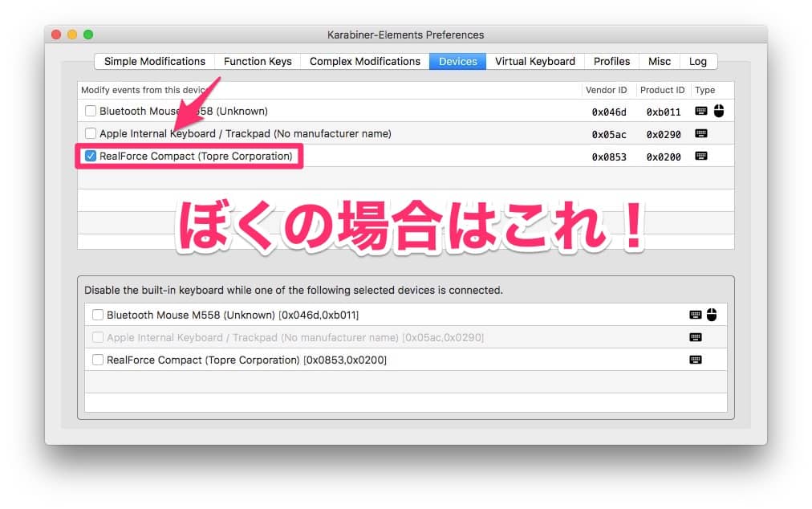Click Vendor ID column header
The image size is (812, 509).
pos(606,90)
